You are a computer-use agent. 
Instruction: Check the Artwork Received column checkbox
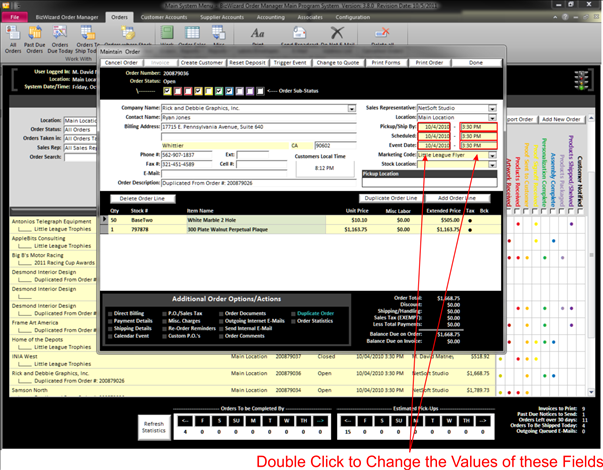click(x=508, y=211)
